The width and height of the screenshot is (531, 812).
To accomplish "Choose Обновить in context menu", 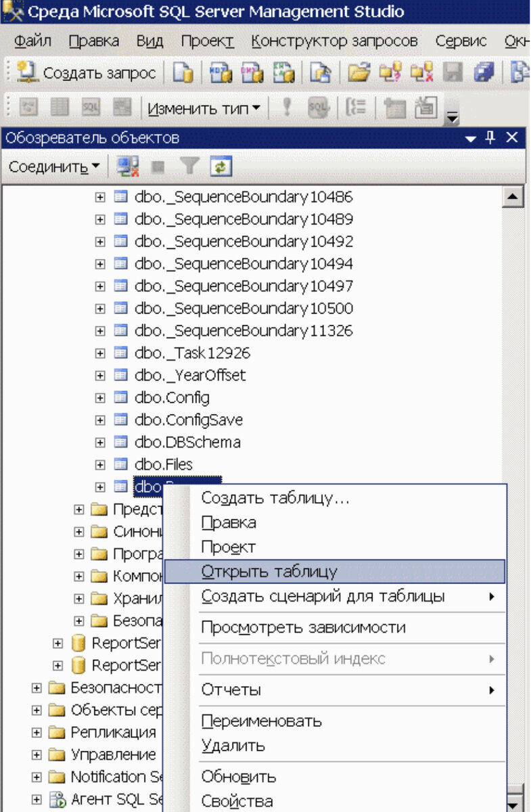I will pos(336,777).
